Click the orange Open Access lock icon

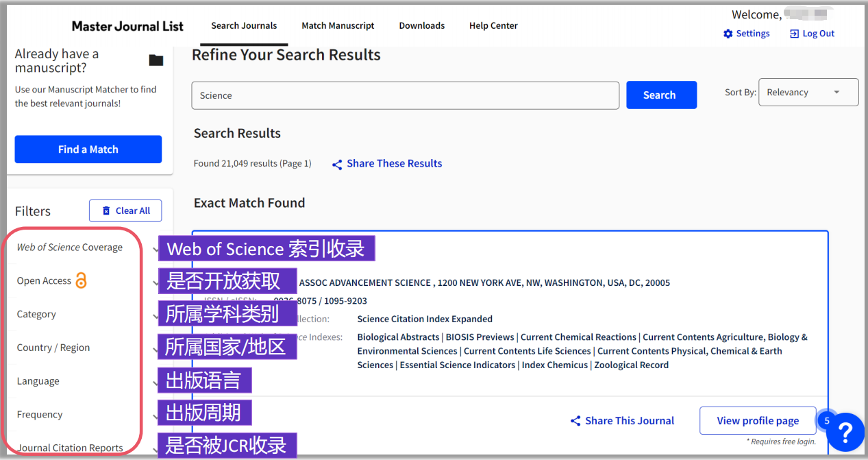[x=82, y=280]
